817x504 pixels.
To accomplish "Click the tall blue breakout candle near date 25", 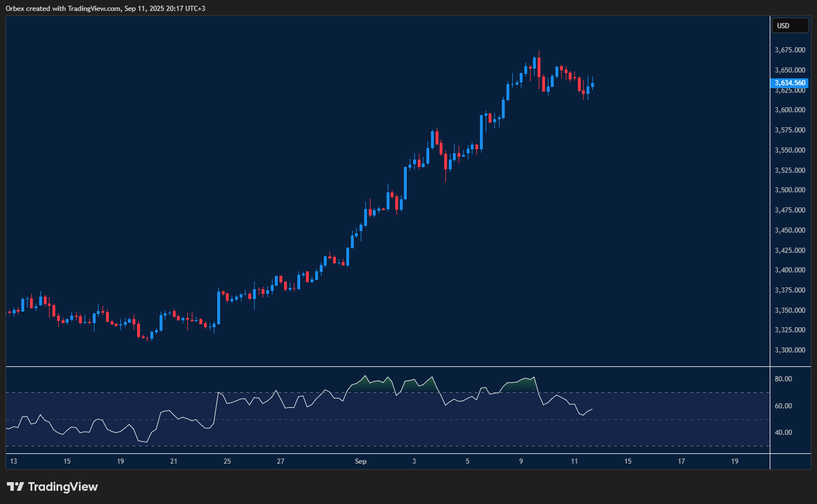I will 218,308.
